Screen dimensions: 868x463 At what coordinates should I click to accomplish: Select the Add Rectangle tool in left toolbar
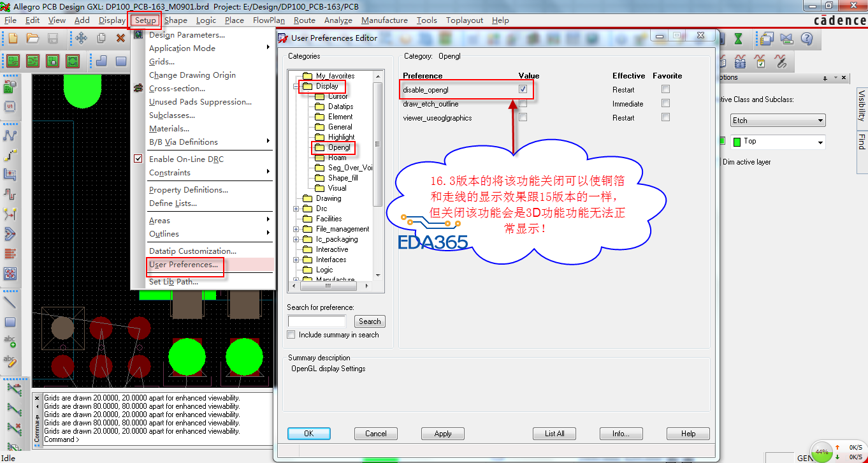click(10, 322)
